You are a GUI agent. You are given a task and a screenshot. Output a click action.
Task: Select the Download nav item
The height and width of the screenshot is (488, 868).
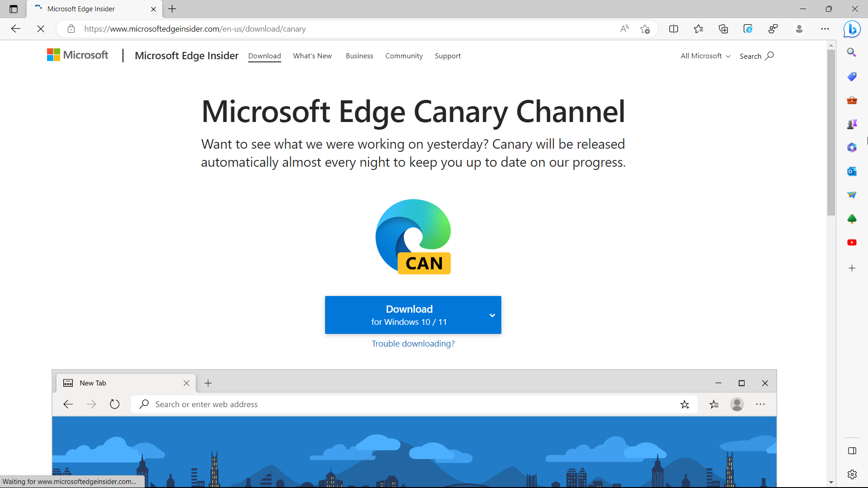(264, 56)
